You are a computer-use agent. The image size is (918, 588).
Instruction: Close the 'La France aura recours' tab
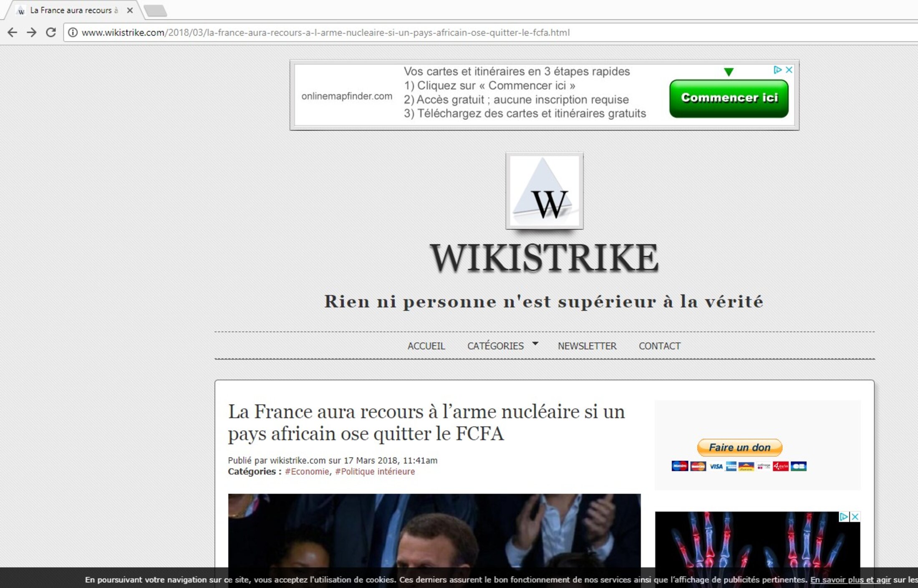(130, 10)
